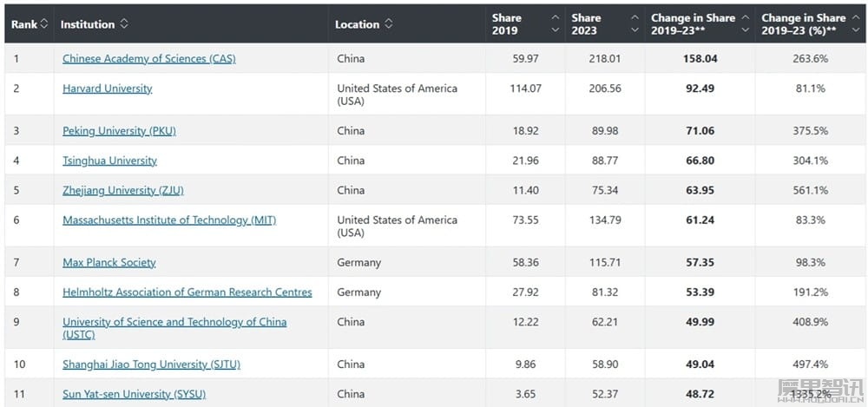Select Germany location in Max Planck row
Viewport: 868px width, 407px height.
pos(358,262)
